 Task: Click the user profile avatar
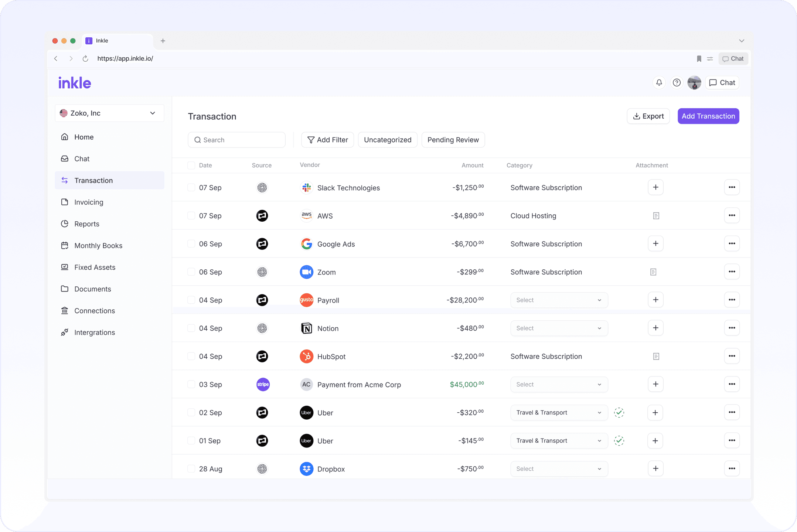(x=694, y=82)
